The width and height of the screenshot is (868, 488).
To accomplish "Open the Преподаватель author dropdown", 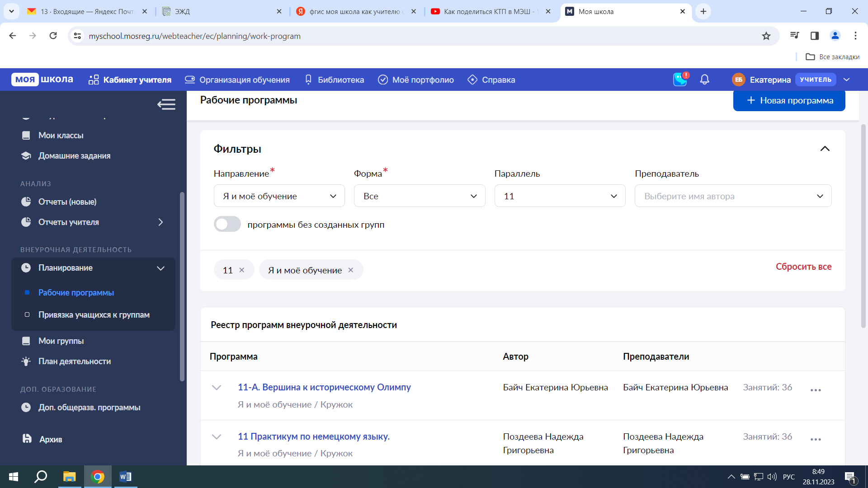I will pyautogui.click(x=733, y=196).
